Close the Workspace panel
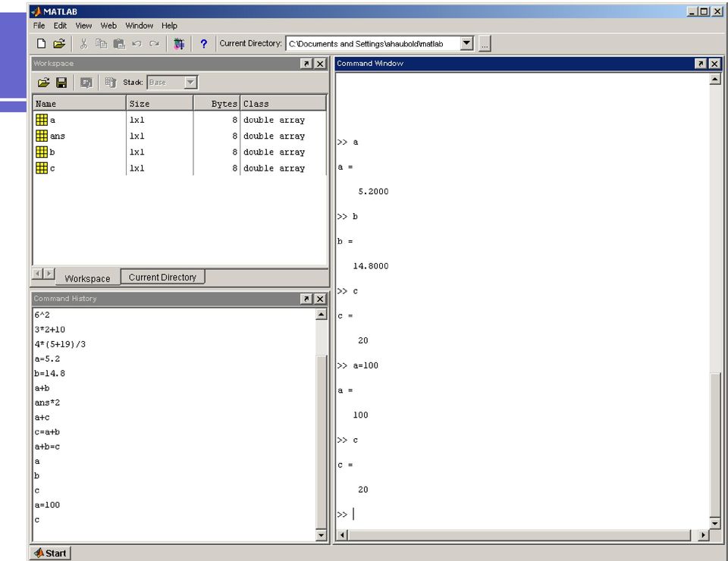This screenshot has height=561, width=728. 320,64
